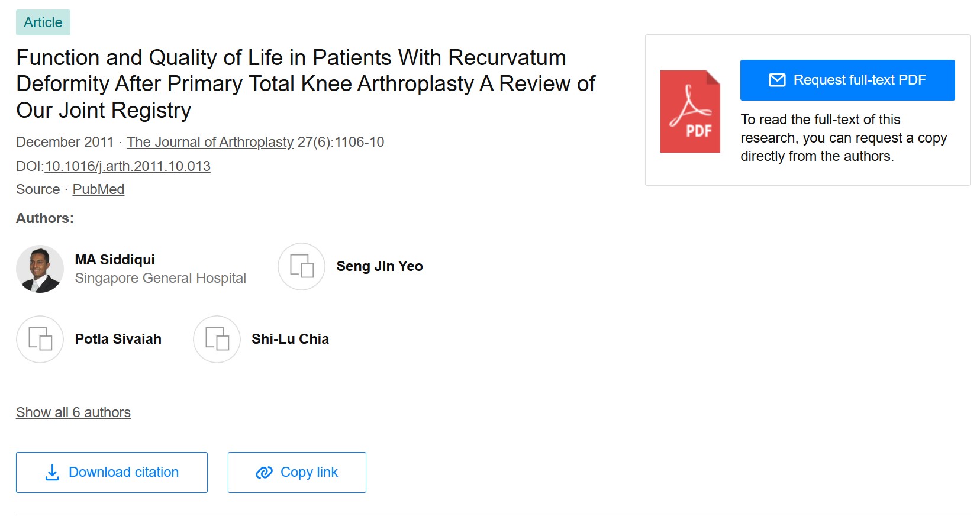Click Potla Sivaiah's placeholder avatar icon
Image resolution: width=980 pixels, height=523 pixels.
tap(40, 339)
